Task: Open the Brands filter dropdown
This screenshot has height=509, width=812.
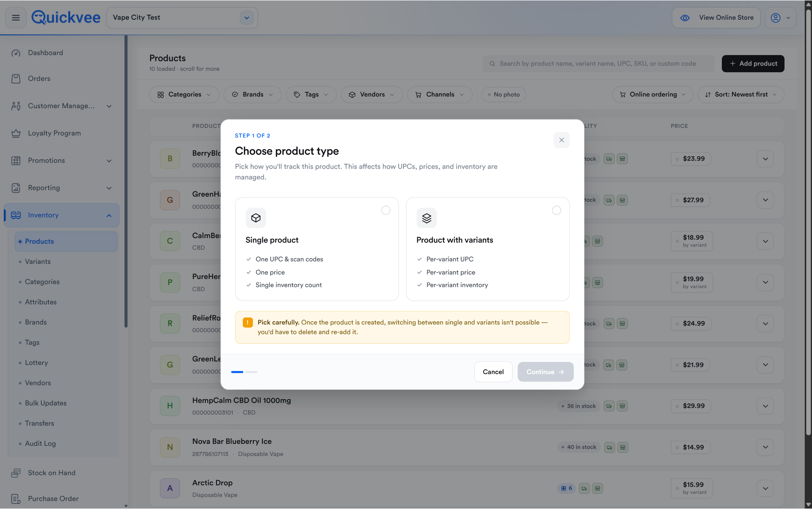Action: pyautogui.click(x=252, y=95)
